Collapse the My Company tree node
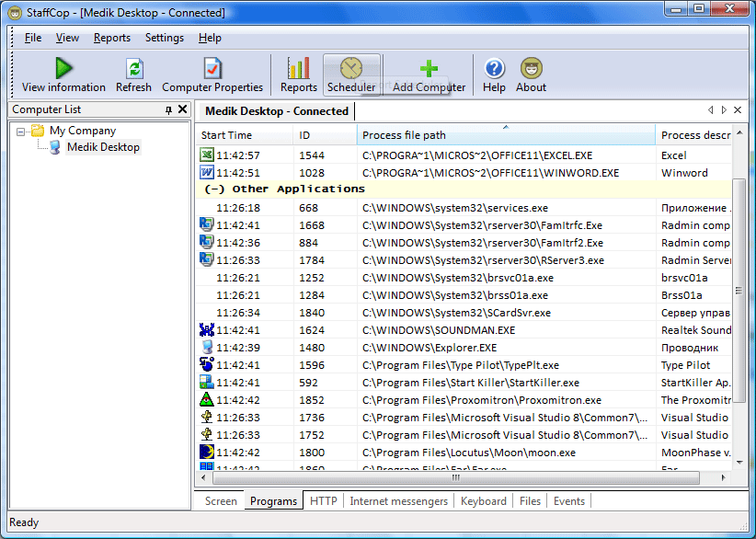This screenshot has width=756, height=539. 20,132
